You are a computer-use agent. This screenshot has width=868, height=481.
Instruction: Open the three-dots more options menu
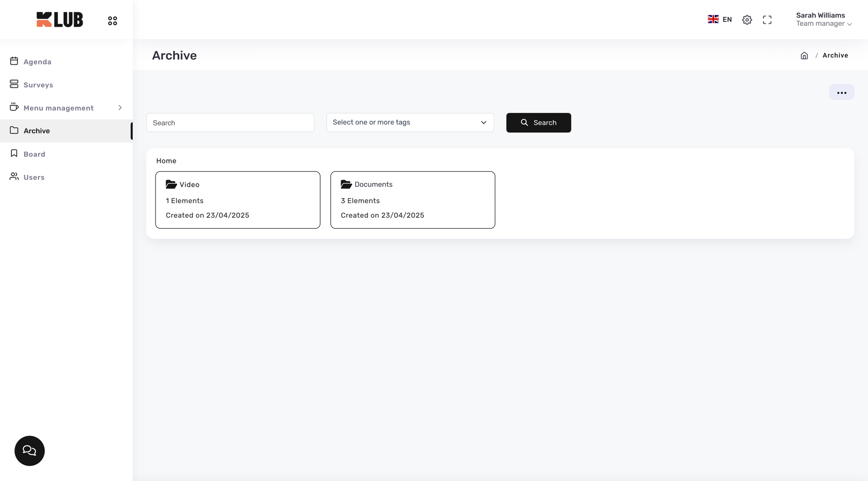[841, 92]
